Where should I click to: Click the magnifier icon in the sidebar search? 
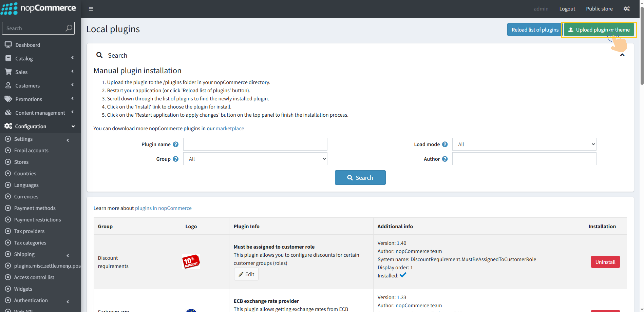69,28
